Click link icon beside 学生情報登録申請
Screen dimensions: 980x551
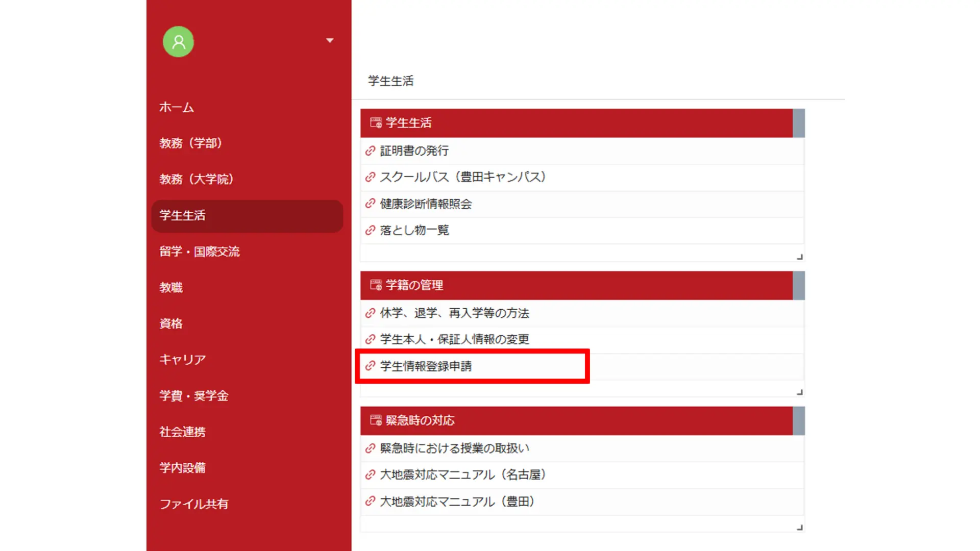click(x=371, y=366)
